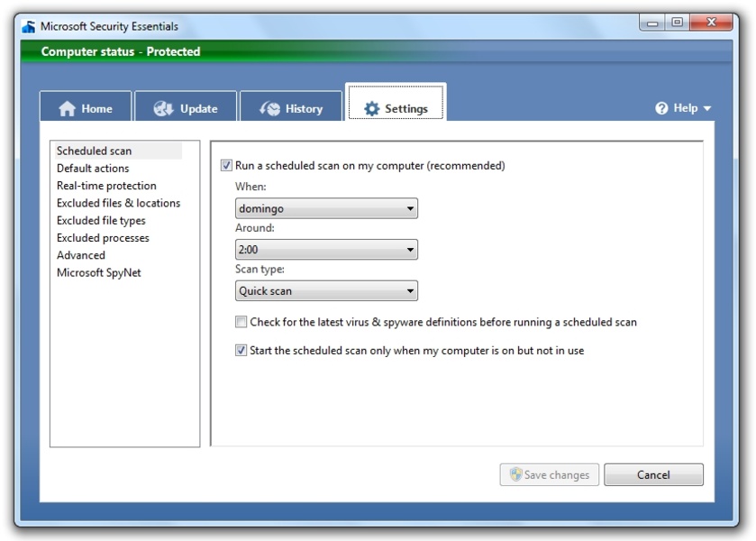Click the Scan type: label
The height and width of the screenshot is (541, 756).
click(260, 270)
